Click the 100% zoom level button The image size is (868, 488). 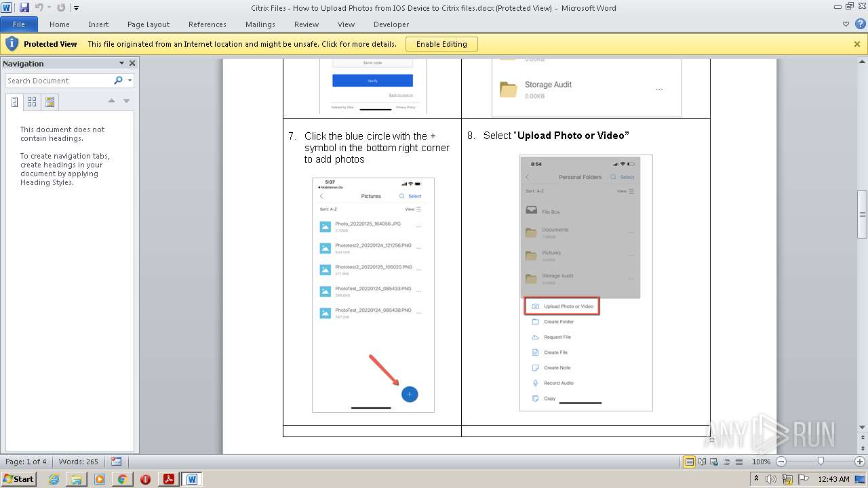[761, 462]
